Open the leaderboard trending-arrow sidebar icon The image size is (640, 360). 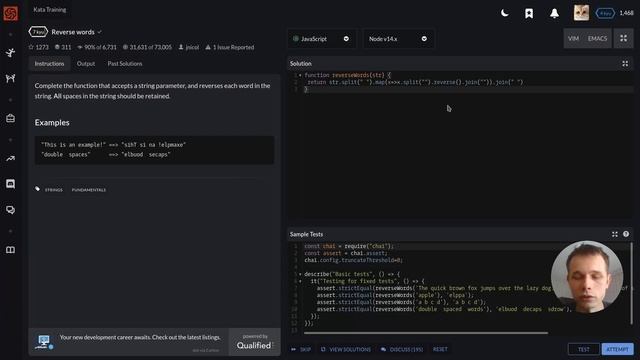(11, 158)
